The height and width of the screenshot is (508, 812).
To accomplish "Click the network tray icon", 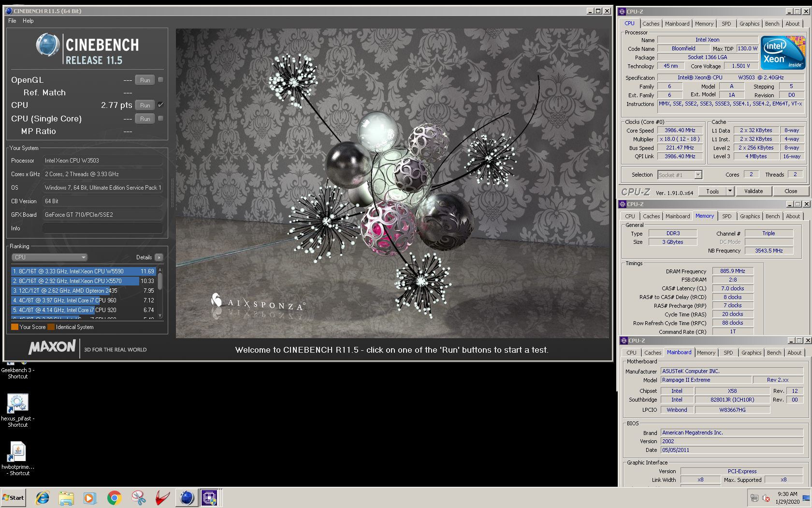I will [754, 498].
